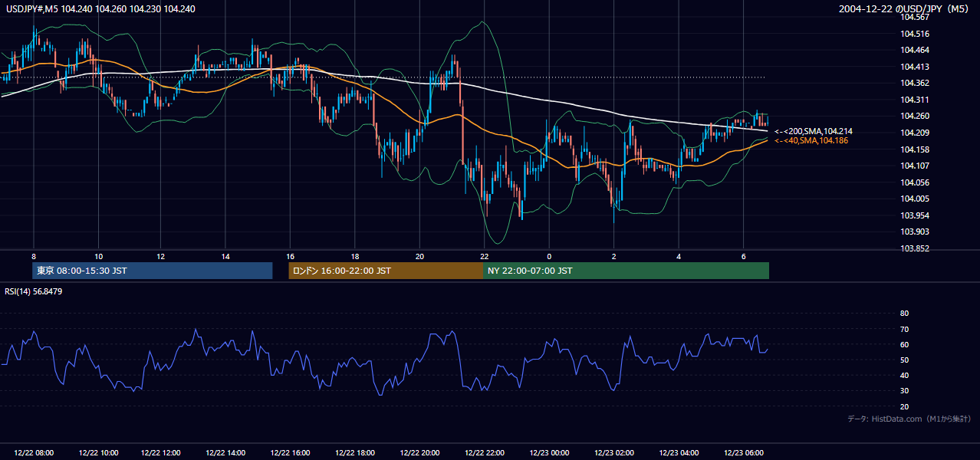980x460 pixels.
Task: Select the 東京 08:00-15:30 JST session bar
Action: pyautogui.click(x=153, y=271)
